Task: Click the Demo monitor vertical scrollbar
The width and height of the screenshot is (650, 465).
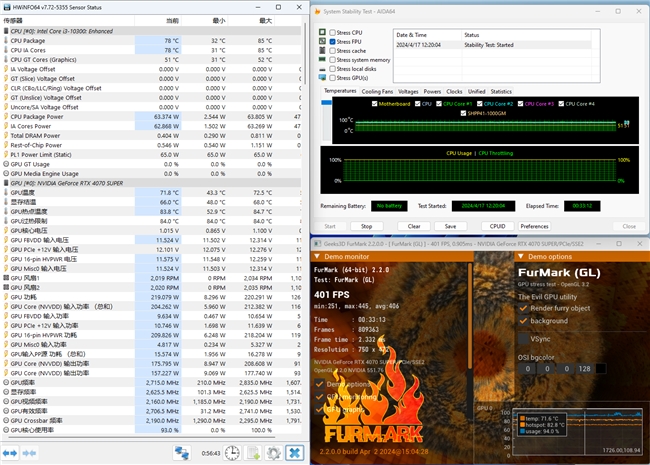Action: click(x=470, y=316)
